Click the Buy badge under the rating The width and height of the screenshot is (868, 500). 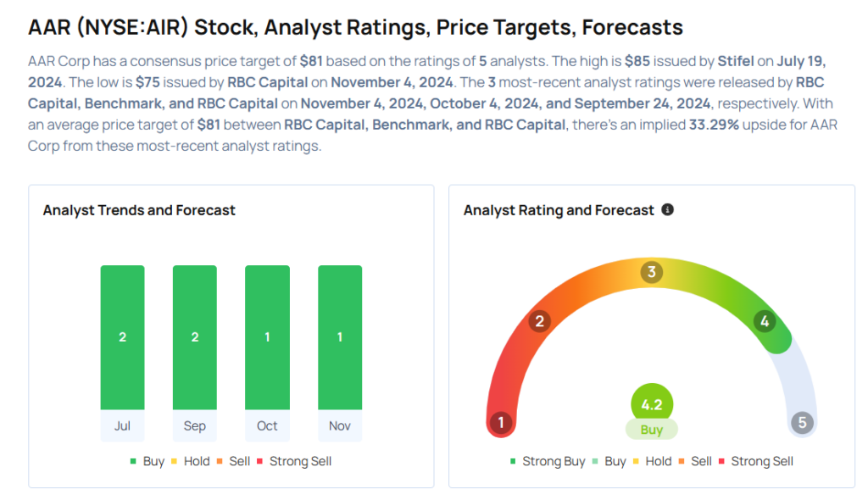pos(651,430)
